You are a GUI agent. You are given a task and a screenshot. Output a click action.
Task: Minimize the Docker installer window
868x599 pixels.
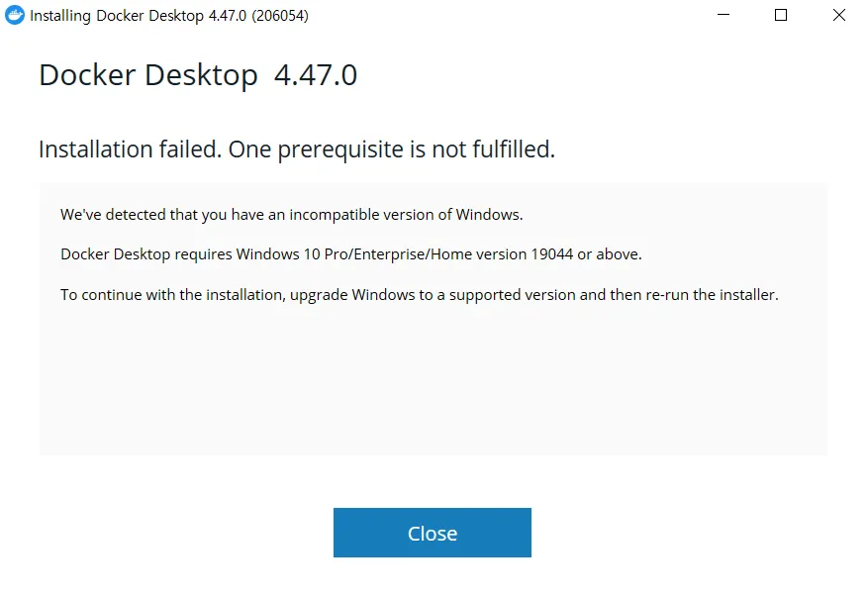coord(723,16)
